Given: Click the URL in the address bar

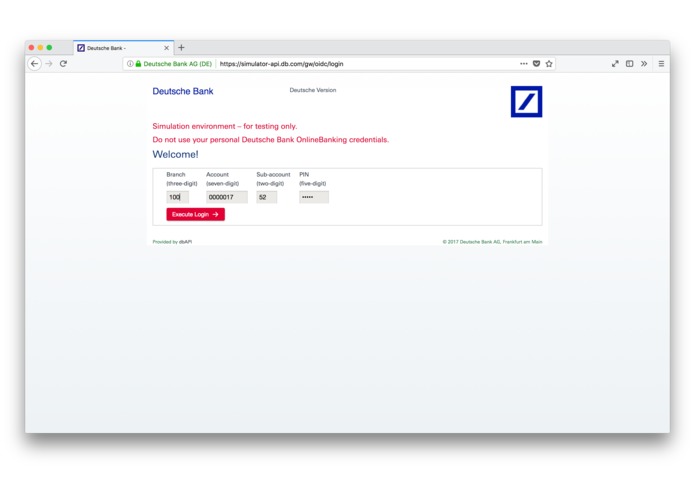Looking at the screenshot, I should [281, 64].
